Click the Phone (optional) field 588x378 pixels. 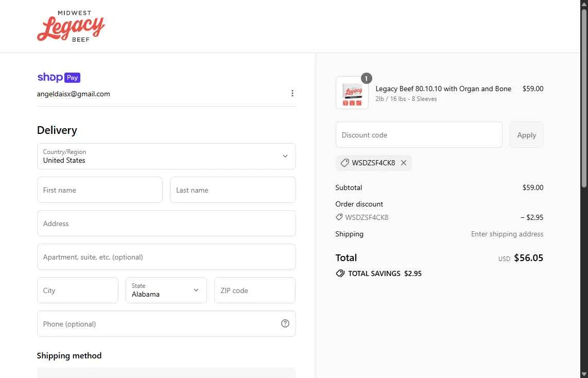tap(166, 323)
